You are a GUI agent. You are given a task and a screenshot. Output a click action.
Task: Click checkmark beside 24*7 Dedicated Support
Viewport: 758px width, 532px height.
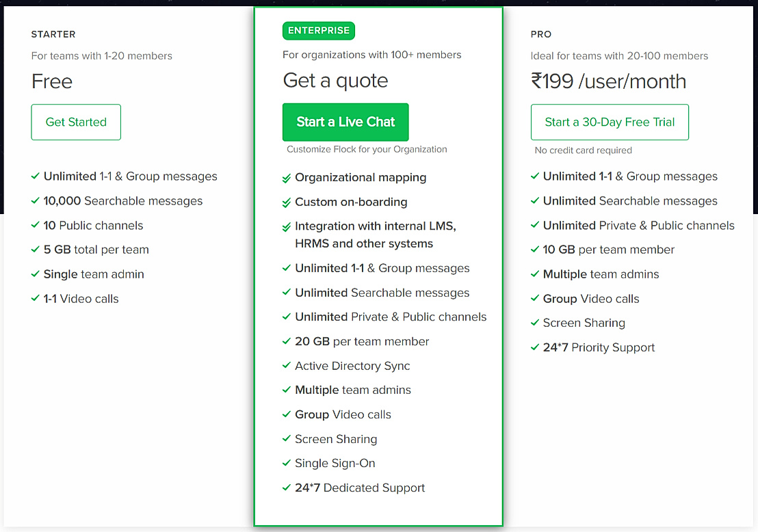[287, 488]
